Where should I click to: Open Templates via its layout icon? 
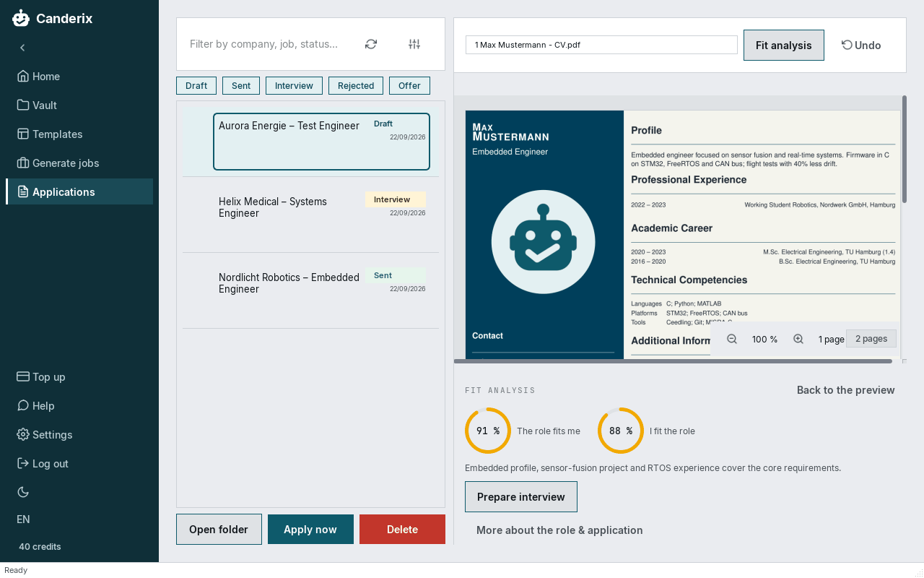(23, 134)
